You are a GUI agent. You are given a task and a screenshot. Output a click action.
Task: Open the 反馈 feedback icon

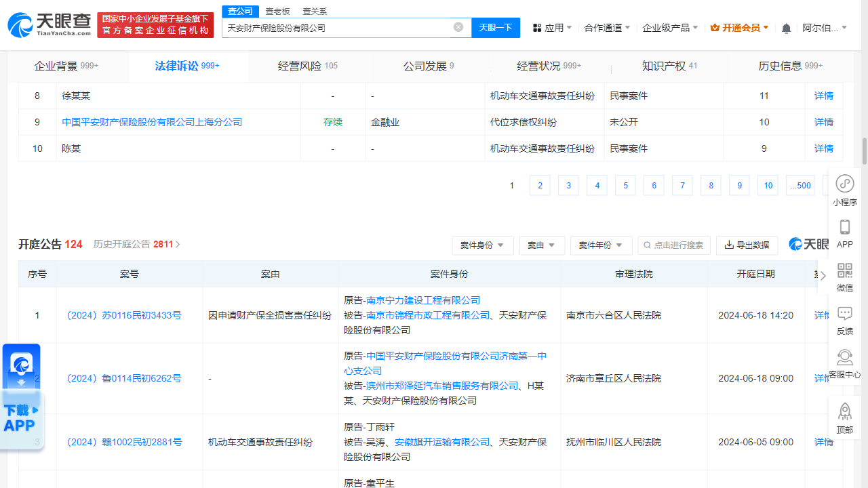(845, 321)
